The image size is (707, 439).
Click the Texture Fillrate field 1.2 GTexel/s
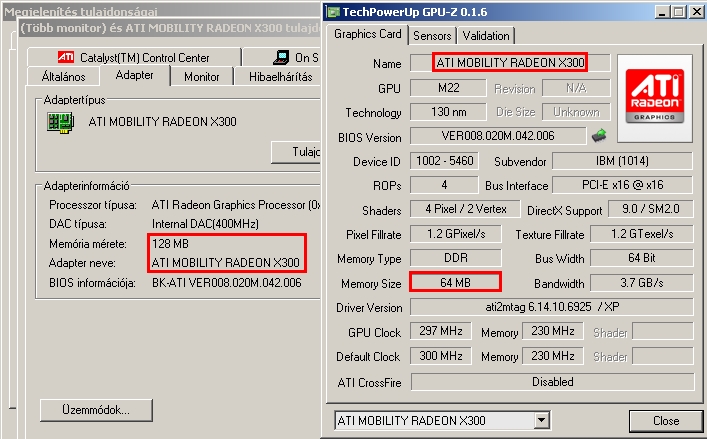pos(642,233)
